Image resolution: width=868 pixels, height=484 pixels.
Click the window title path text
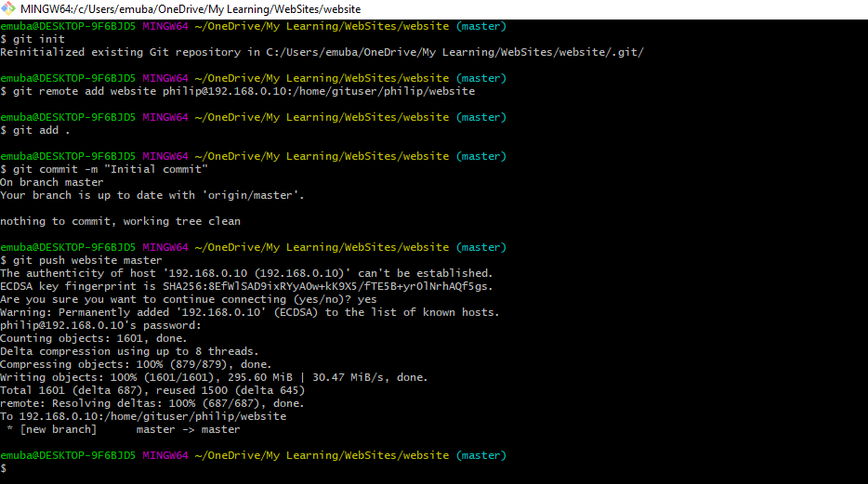coord(191,9)
